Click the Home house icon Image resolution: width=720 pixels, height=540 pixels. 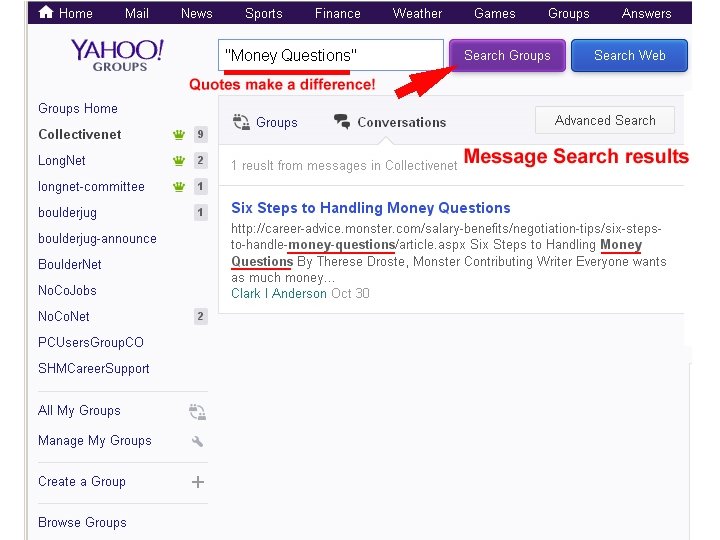(x=46, y=12)
